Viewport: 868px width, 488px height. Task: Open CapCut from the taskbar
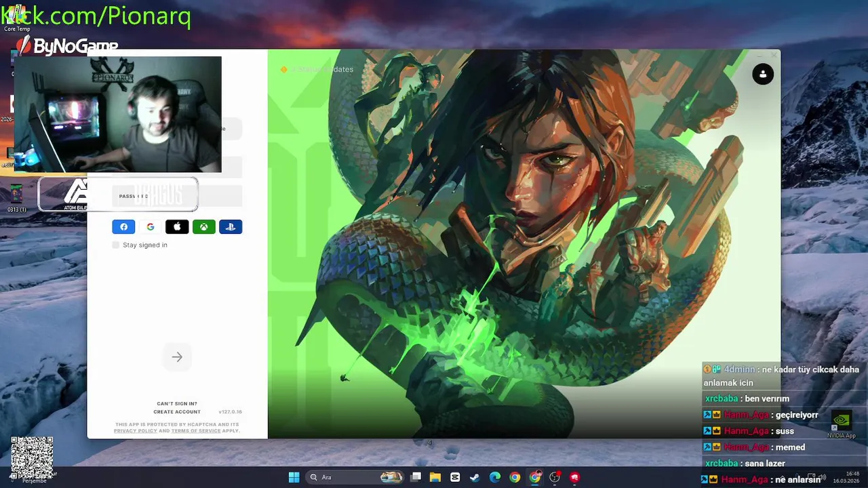point(455,477)
